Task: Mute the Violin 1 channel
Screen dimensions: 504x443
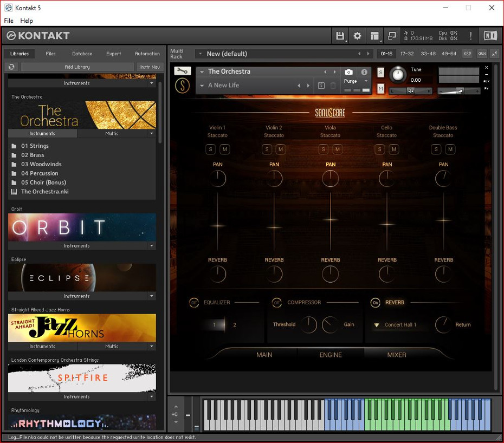Action: 225,149
